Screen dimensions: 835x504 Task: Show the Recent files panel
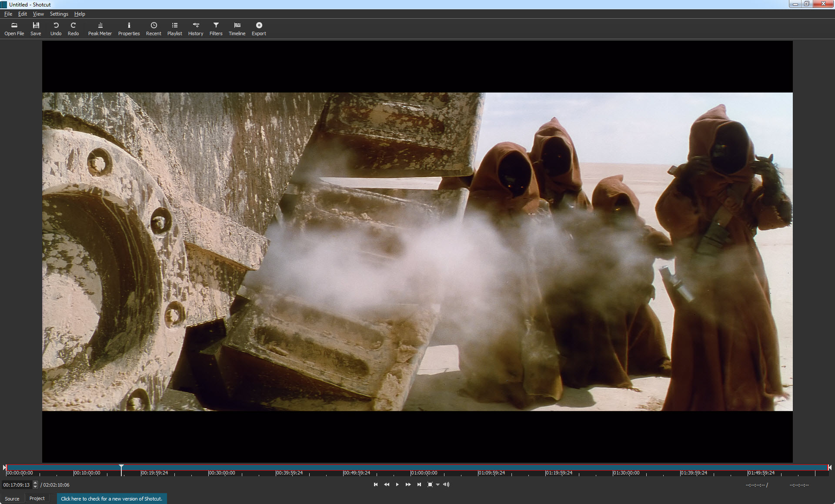[154, 29]
